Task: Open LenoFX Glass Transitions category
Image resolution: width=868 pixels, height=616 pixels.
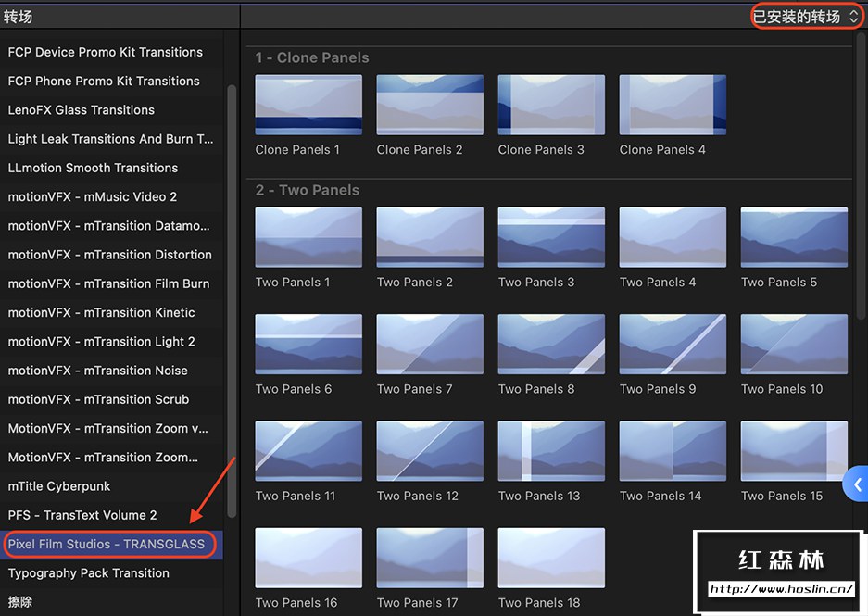Action: 111,109
